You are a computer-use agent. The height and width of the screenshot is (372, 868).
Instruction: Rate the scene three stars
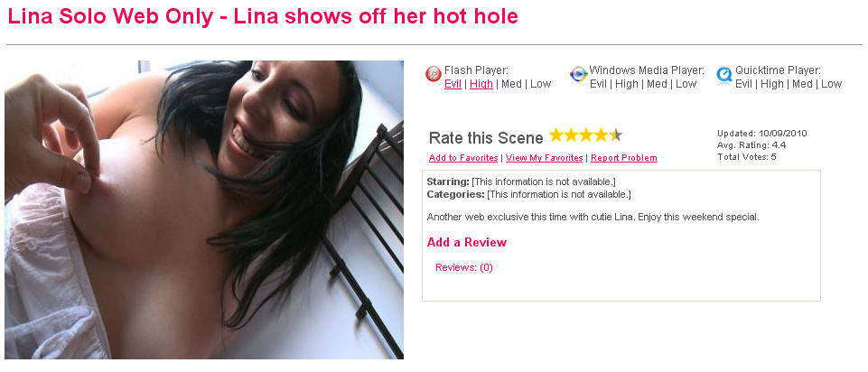(x=586, y=135)
